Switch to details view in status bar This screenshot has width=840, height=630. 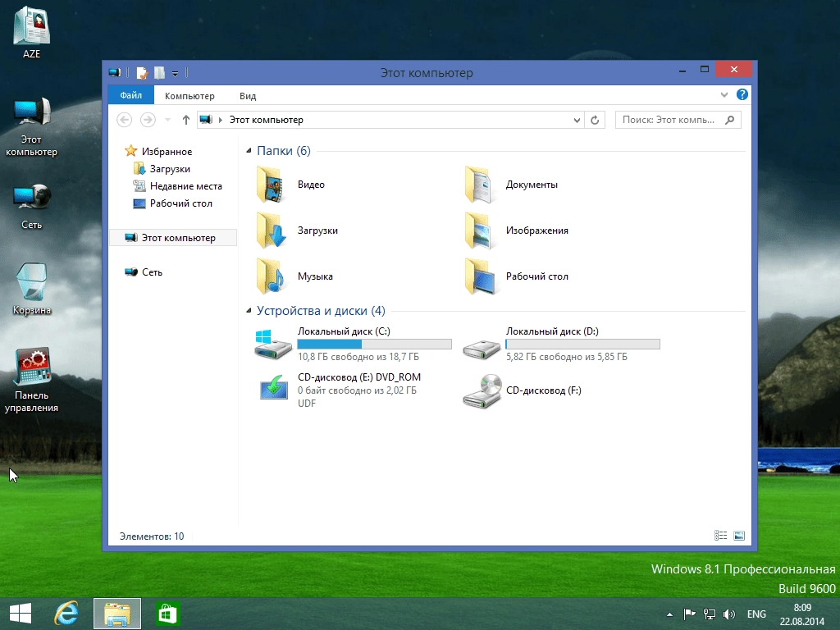(x=720, y=536)
